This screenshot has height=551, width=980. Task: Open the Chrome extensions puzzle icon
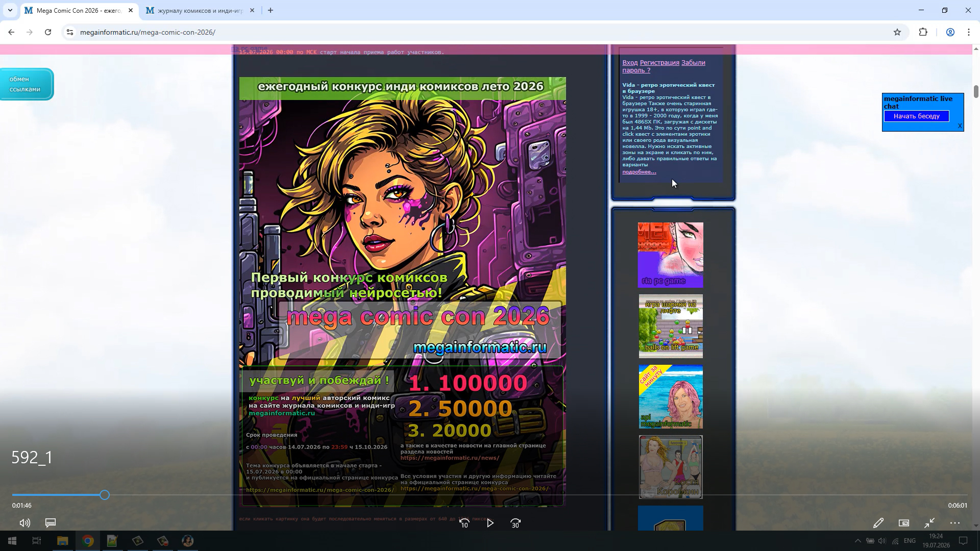pos(923,32)
